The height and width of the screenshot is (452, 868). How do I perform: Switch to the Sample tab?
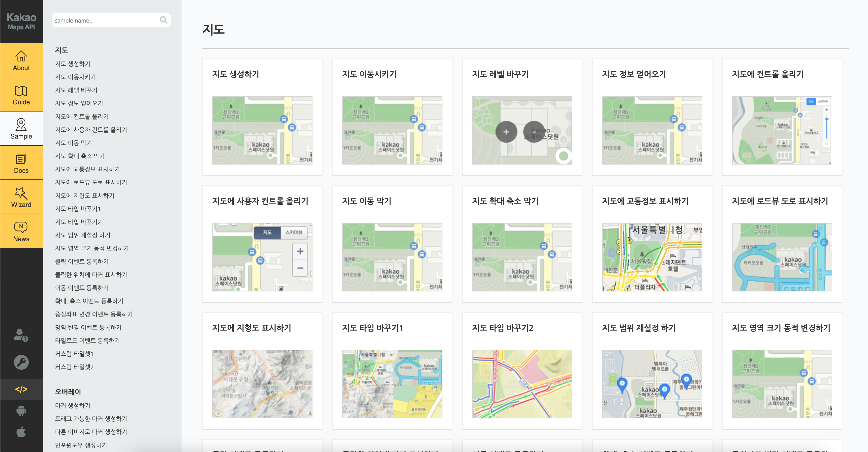coord(21,128)
